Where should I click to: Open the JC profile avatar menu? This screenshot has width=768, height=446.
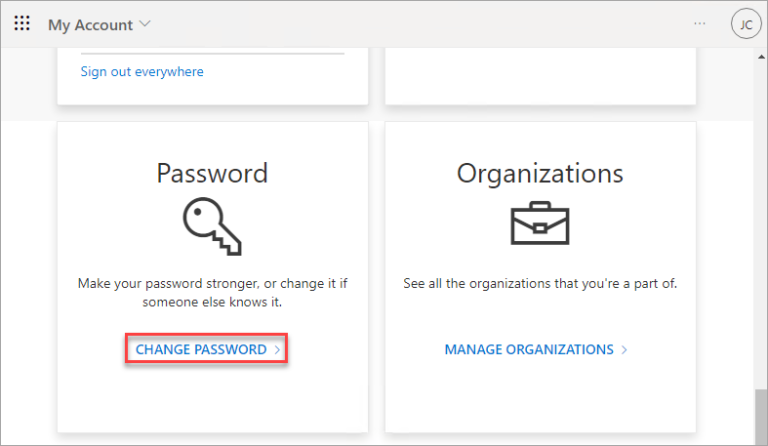(745, 24)
